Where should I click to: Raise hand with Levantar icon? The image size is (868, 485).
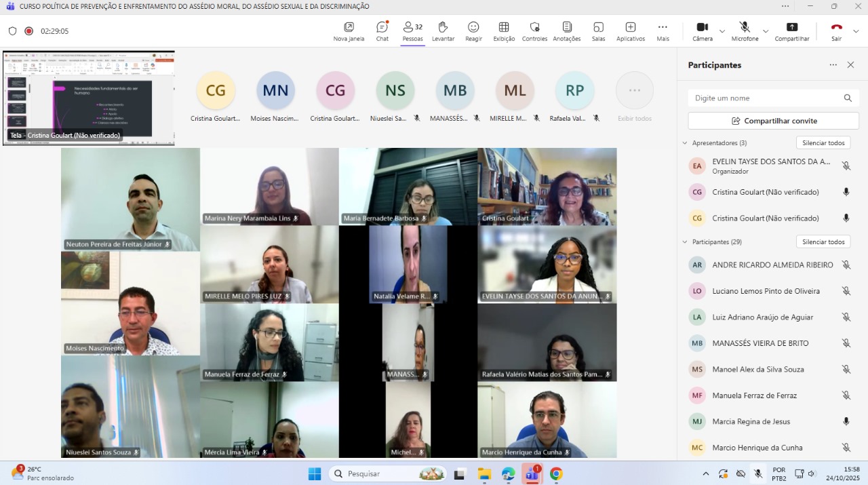pos(443,31)
